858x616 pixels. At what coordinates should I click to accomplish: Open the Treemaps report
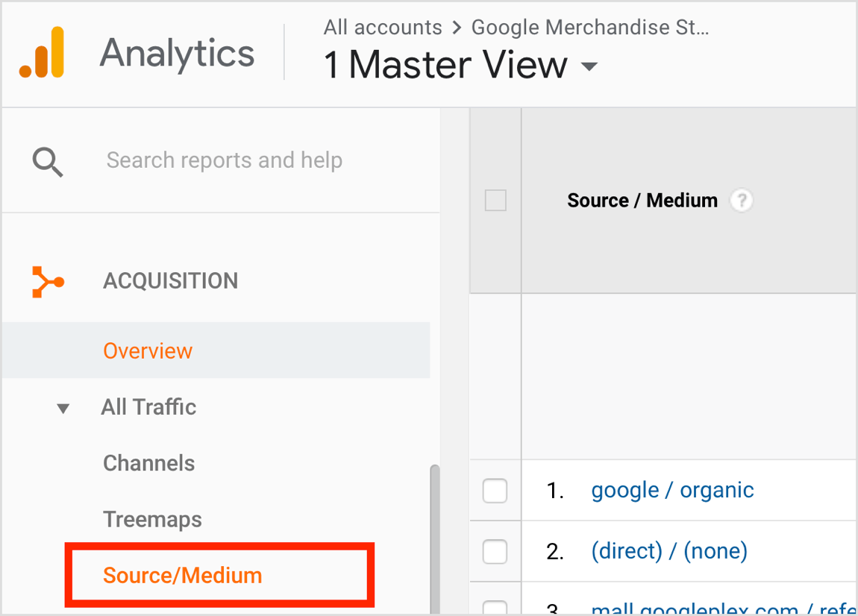[152, 519]
